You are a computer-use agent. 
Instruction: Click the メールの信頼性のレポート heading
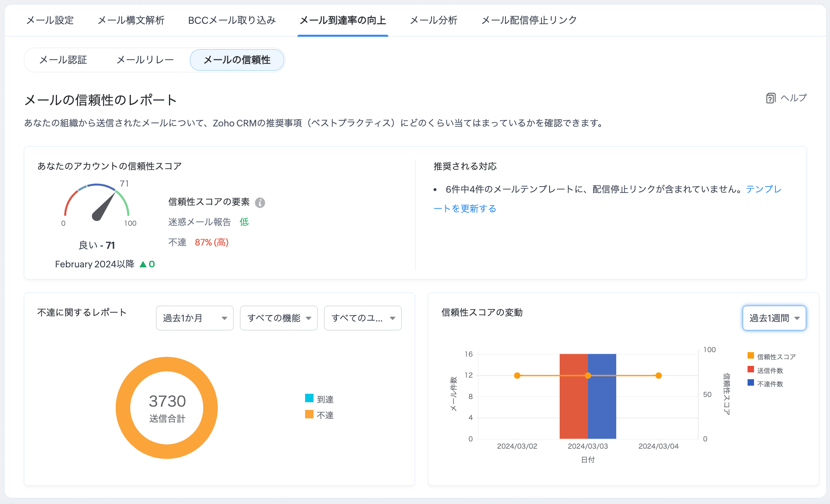click(101, 100)
